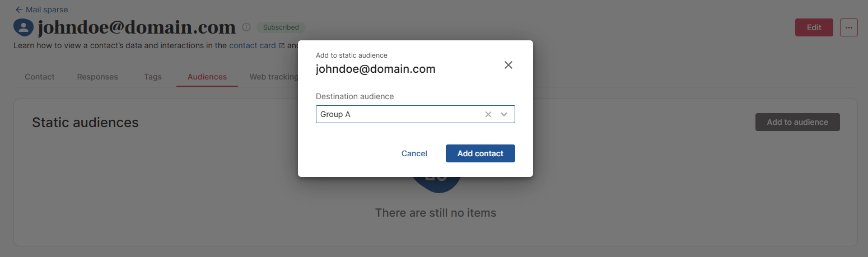This screenshot has height=257, width=868.
Task: Click inside the Destination audience field
Action: click(398, 114)
